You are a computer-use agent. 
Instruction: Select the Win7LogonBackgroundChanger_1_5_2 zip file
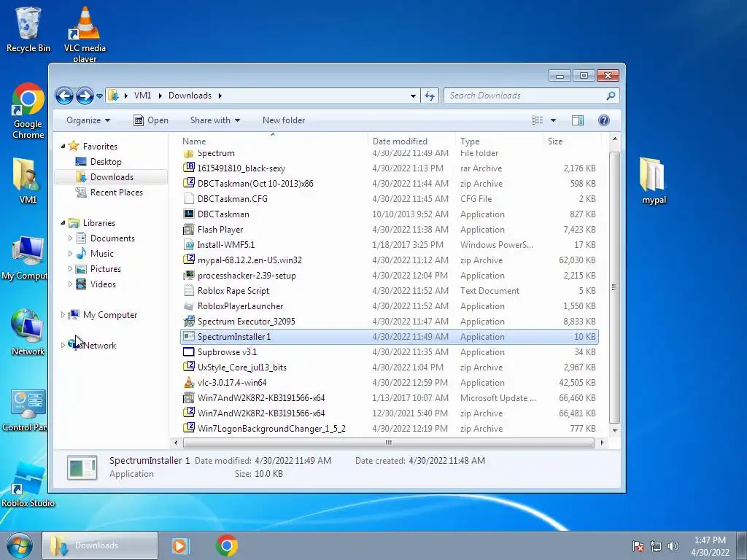tap(390, 429)
